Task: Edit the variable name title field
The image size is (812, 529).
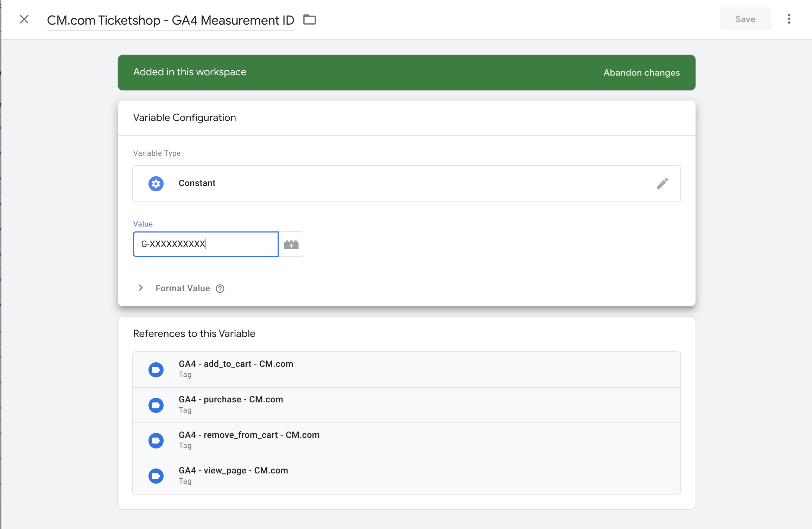Action: [170, 20]
